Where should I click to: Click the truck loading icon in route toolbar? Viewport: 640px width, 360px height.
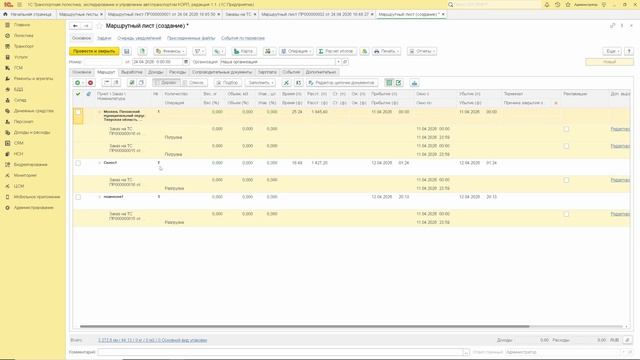pos(414,83)
